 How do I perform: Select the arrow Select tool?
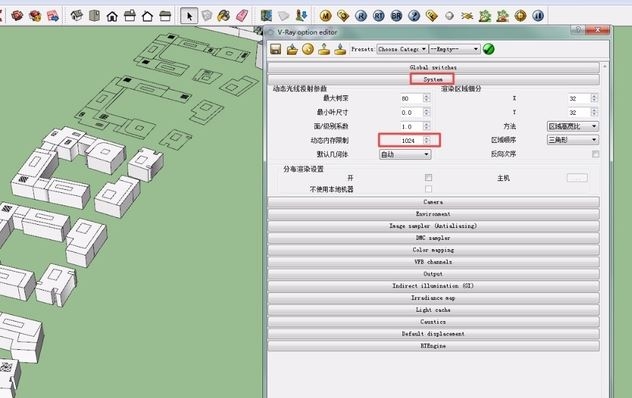[x=189, y=16]
